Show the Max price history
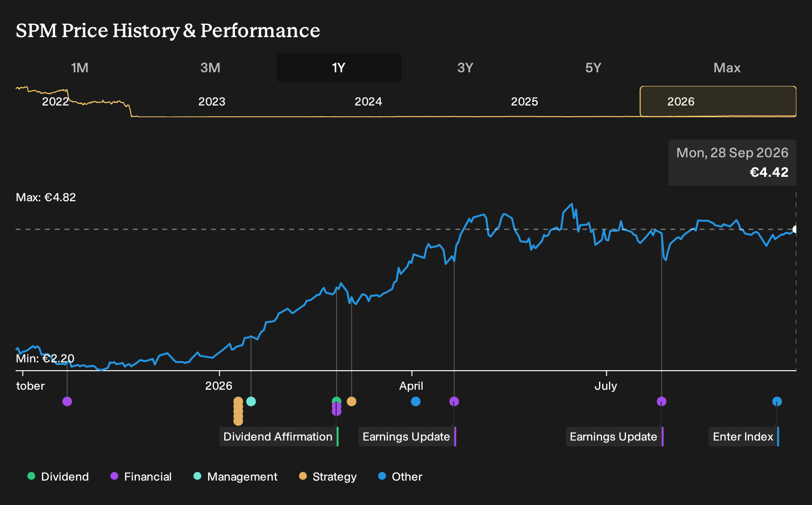 click(727, 67)
